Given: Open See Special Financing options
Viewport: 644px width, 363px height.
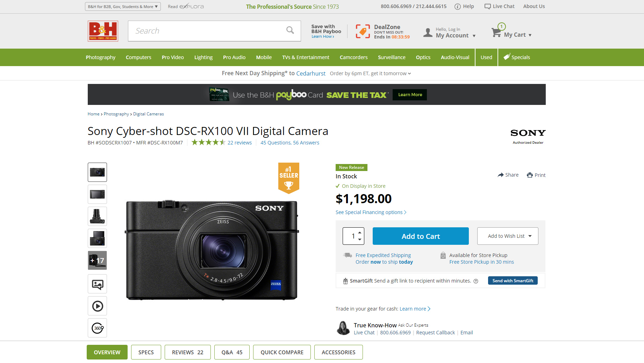Looking at the screenshot, I should tap(371, 212).
